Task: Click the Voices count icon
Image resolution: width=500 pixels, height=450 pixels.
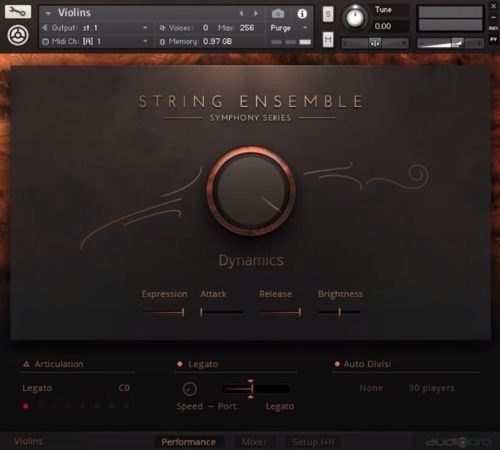Action: click(x=162, y=28)
